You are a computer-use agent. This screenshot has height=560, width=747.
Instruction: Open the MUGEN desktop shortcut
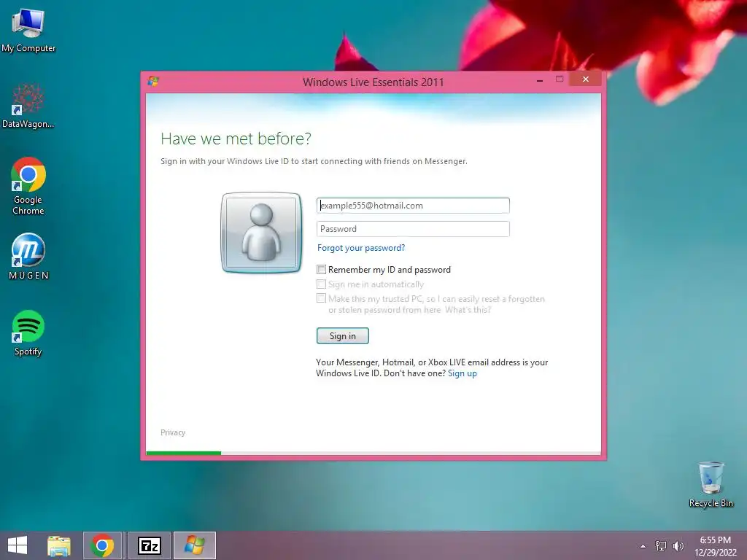tap(28, 256)
